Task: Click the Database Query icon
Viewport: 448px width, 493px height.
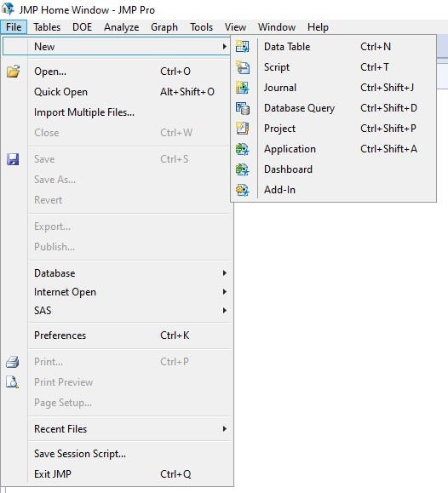Action: [243, 108]
